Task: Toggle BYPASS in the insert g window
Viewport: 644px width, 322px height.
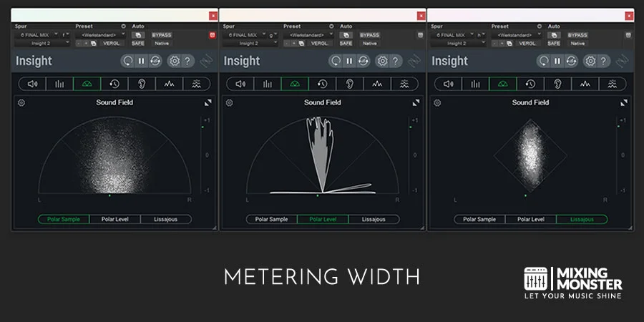Action: 370,35
